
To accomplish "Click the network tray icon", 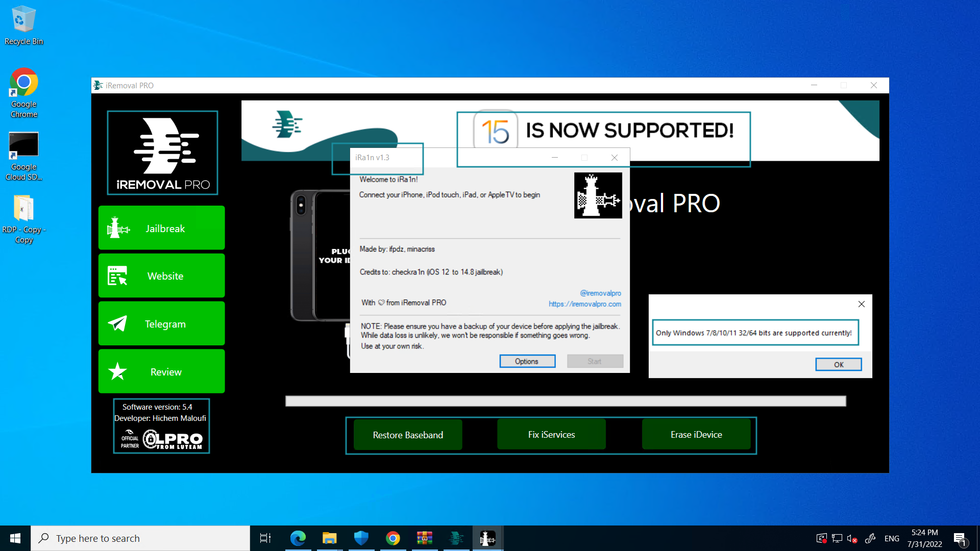I will point(837,538).
